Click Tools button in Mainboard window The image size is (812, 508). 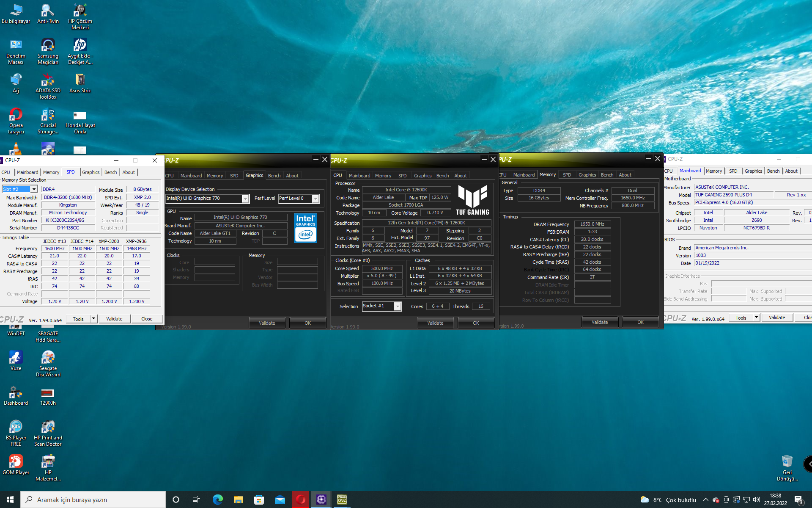click(x=741, y=317)
